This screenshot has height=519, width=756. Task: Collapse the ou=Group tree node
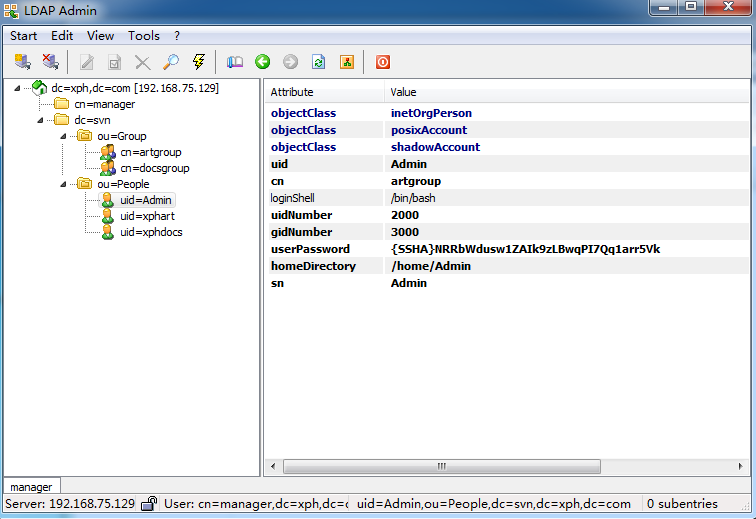click(63, 137)
